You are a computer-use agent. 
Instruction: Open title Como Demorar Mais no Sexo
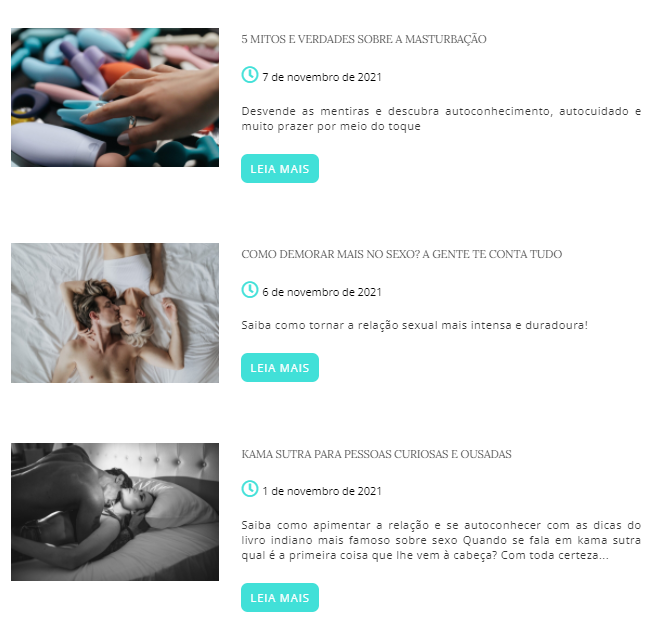(x=401, y=254)
